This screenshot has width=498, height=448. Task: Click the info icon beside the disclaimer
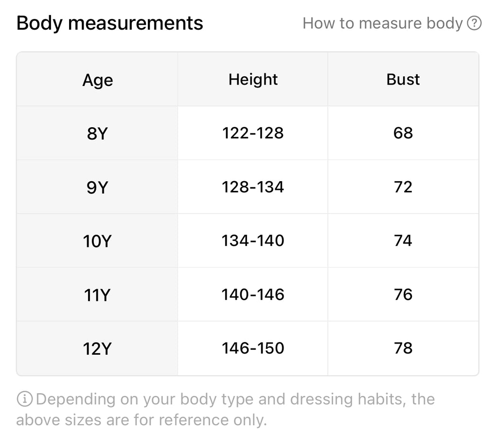tap(24, 399)
